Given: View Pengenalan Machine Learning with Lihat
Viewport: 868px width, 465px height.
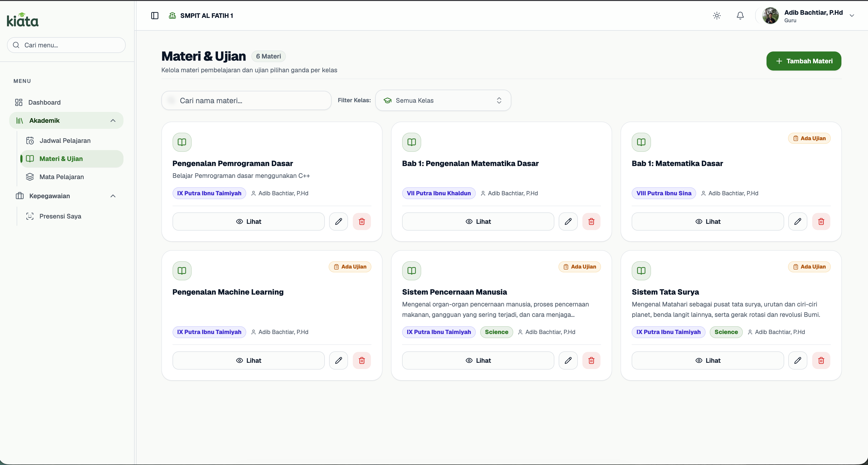Looking at the screenshot, I should point(248,361).
